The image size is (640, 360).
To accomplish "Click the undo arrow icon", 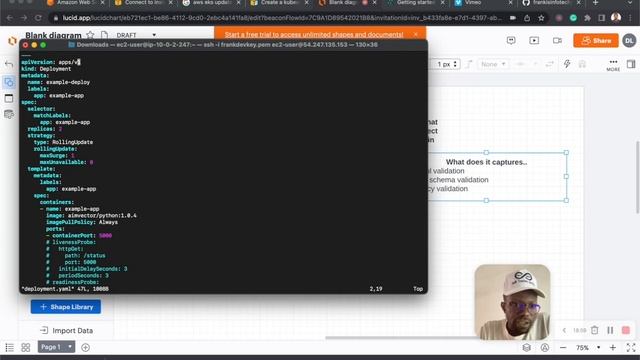I will point(9,64).
